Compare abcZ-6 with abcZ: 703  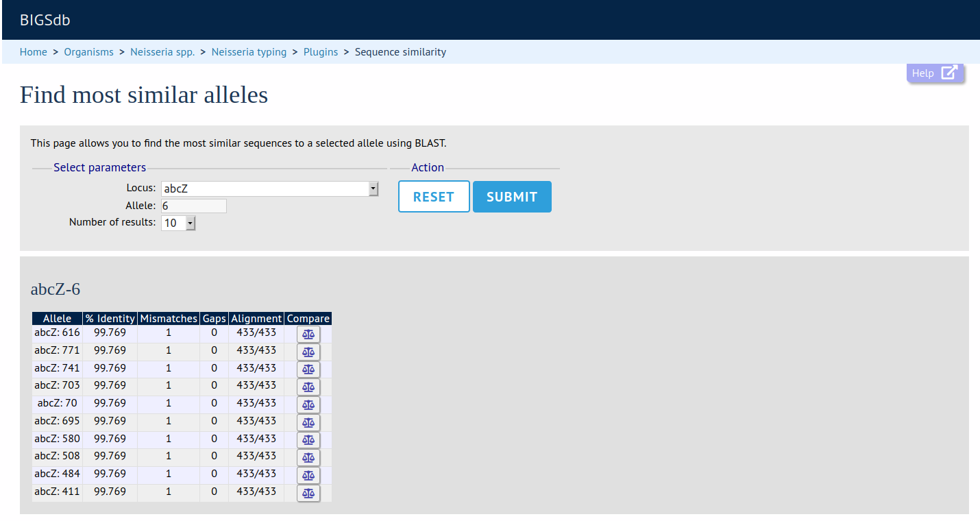(x=308, y=387)
